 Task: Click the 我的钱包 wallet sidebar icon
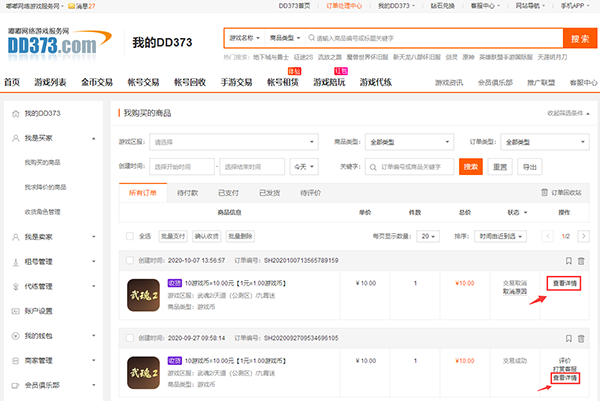(x=14, y=336)
